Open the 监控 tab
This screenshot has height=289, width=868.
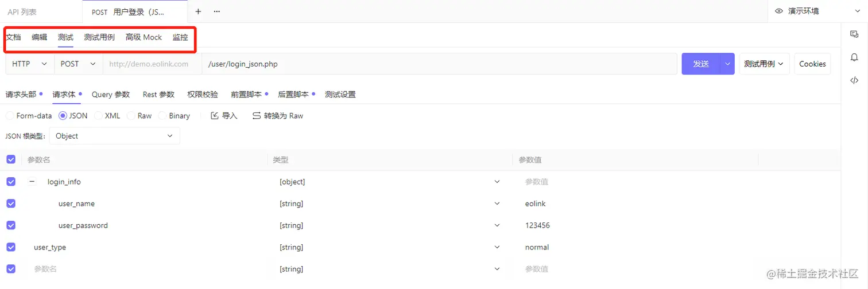(180, 37)
